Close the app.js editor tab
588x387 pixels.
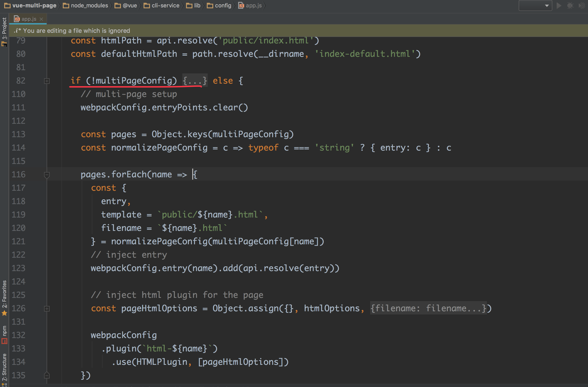(41, 19)
